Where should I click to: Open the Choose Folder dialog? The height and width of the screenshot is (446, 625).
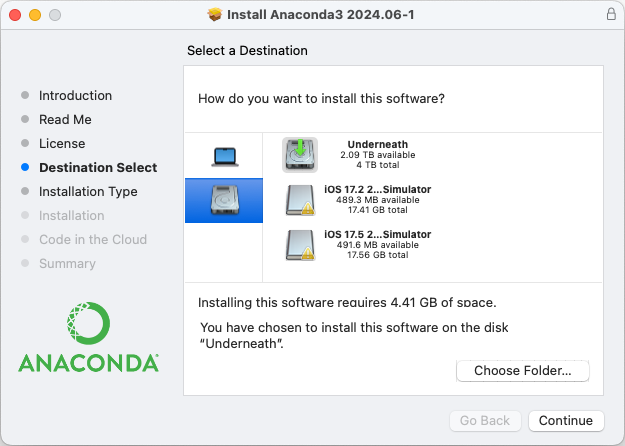pyautogui.click(x=523, y=371)
